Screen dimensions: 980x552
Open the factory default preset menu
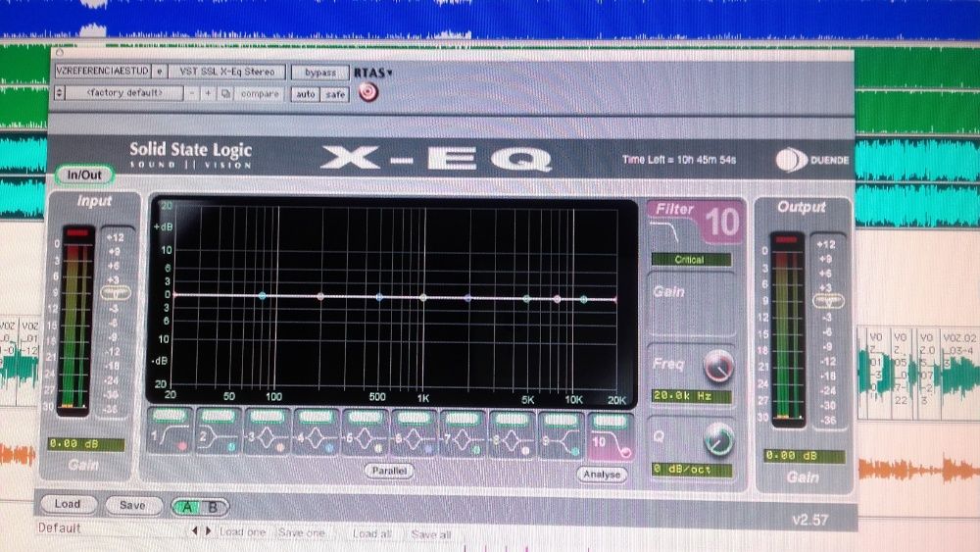pos(124,92)
